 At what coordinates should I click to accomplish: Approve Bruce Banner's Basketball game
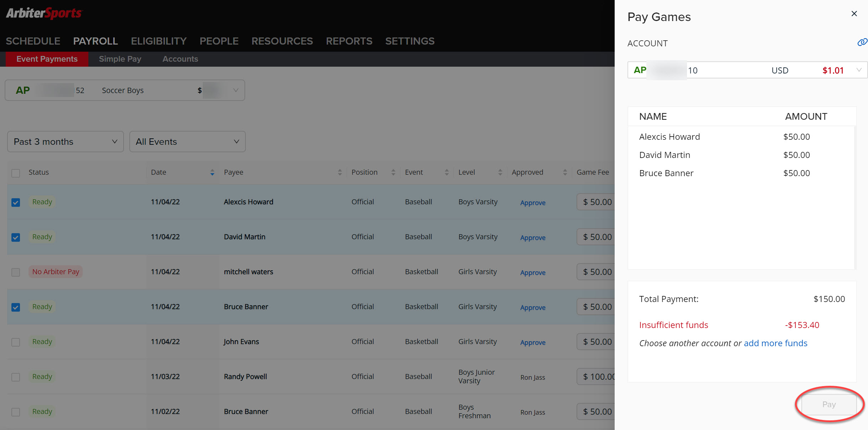pyautogui.click(x=533, y=307)
